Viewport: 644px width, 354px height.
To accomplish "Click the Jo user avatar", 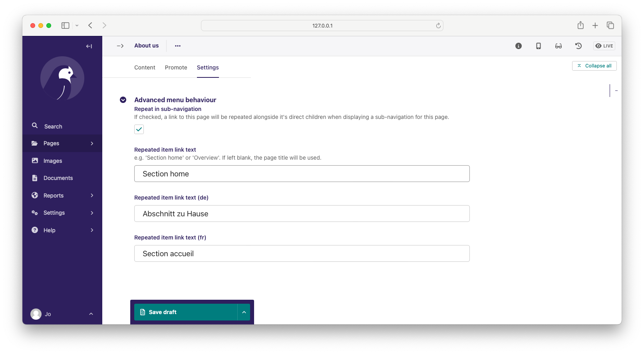I will (x=36, y=314).
